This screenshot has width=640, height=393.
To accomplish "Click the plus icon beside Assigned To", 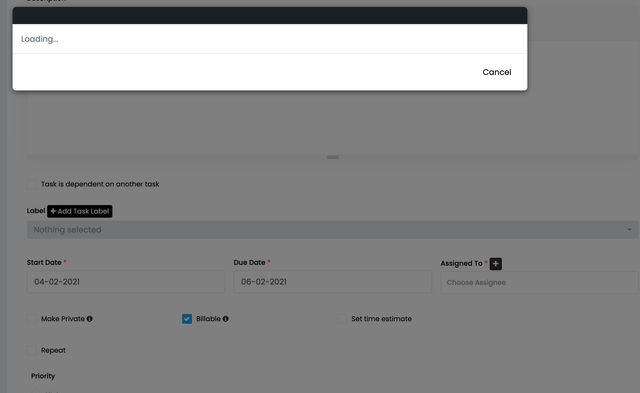I will [496, 264].
